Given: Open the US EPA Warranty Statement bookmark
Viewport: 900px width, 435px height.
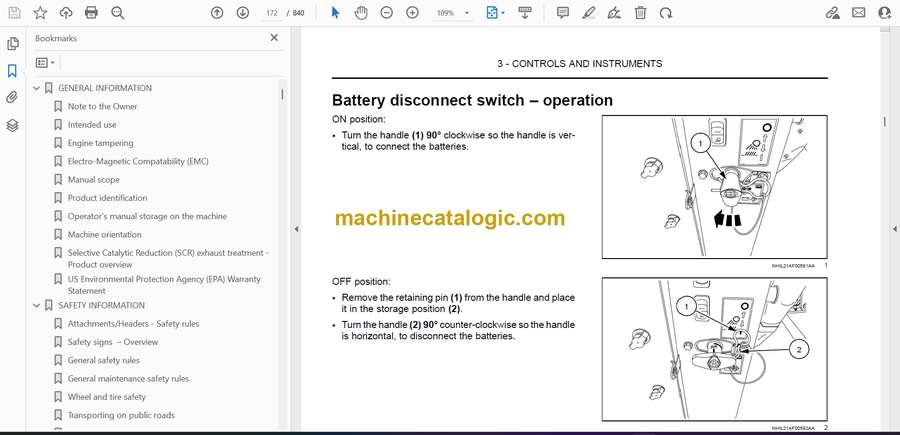Looking at the screenshot, I should point(164,285).
